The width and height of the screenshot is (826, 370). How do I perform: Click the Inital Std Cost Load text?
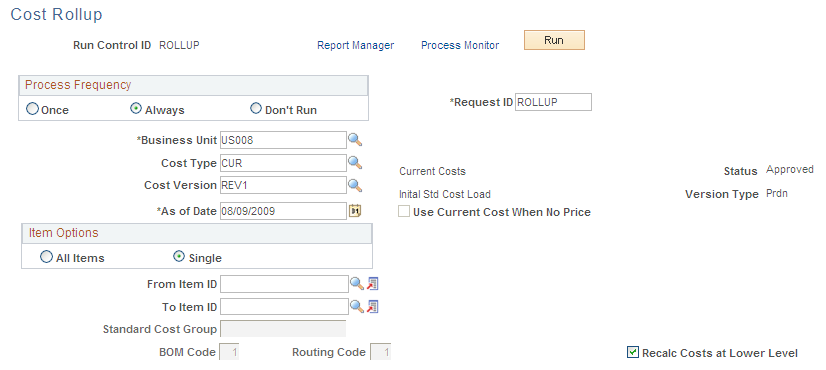(x=445, y=194)
